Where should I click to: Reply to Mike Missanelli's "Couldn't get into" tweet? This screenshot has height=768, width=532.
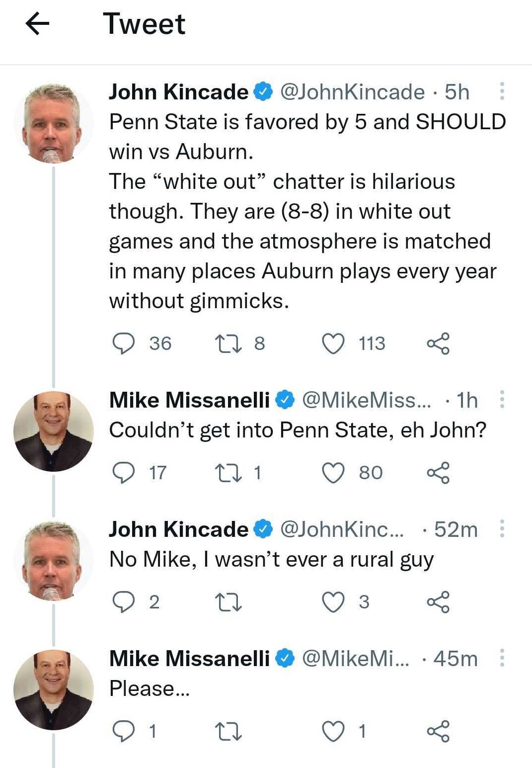123,473
